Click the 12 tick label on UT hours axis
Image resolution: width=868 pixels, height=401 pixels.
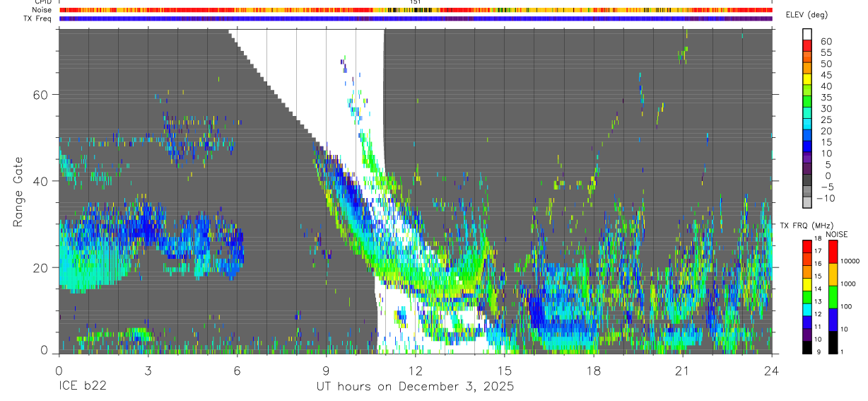415,371
